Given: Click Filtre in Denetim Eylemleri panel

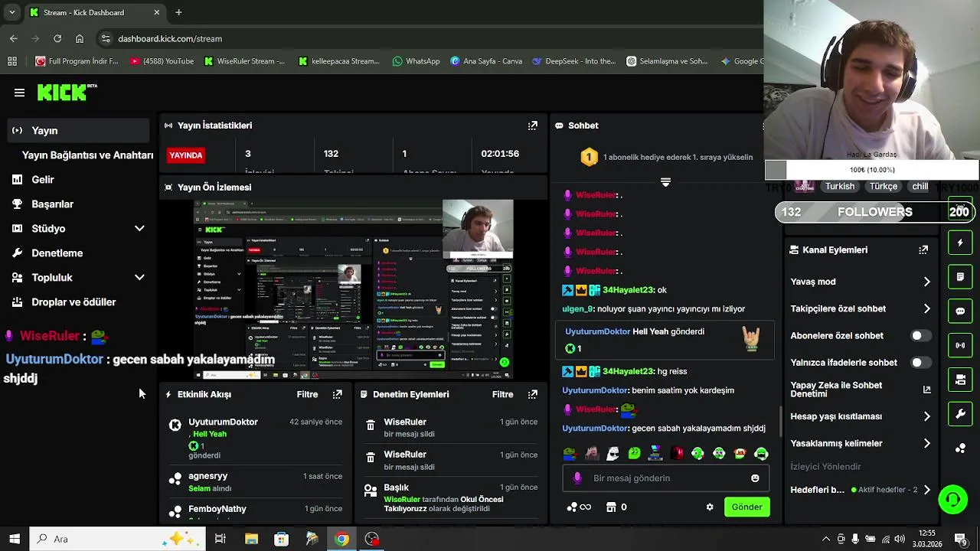Looking at the screenshot, I should pos(502,394).
